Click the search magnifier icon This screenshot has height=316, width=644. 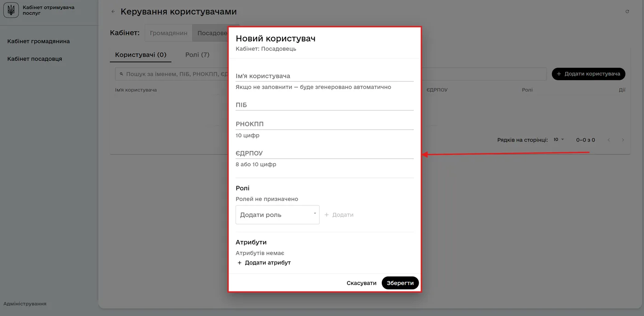pyautogui.click(x=121, y=74)
